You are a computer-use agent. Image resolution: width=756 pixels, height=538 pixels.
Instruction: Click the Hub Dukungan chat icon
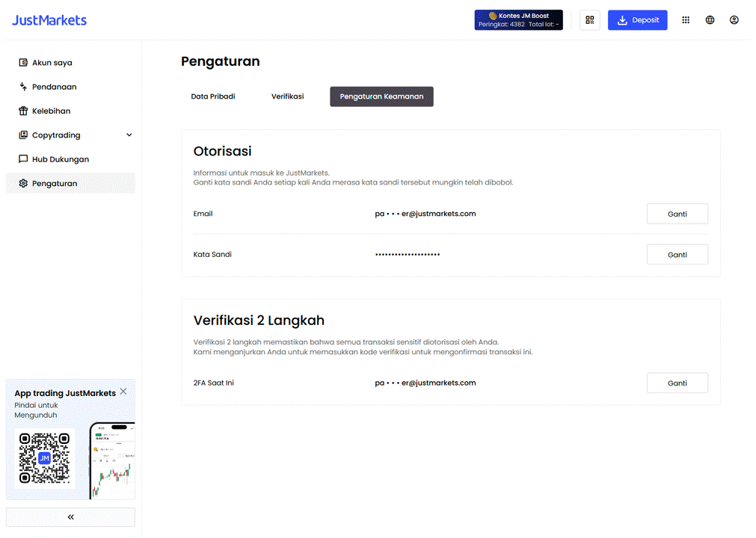click(23, 159)
